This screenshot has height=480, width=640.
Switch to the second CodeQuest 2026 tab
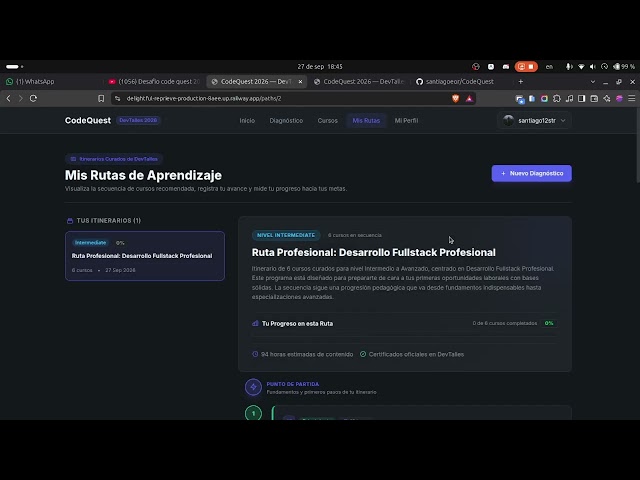[358, 82]
